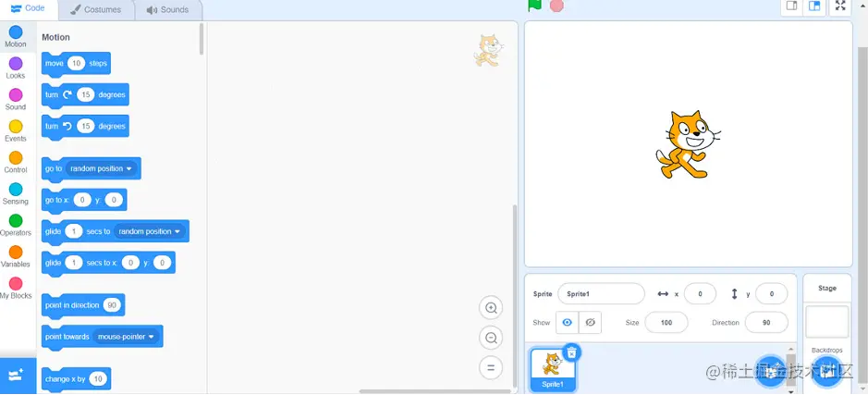Click the 'point in direction 90' block

pos(83,306)
